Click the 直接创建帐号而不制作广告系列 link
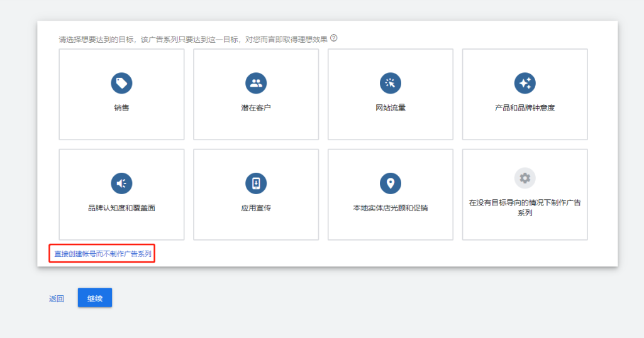 click(x=103, y=254)
